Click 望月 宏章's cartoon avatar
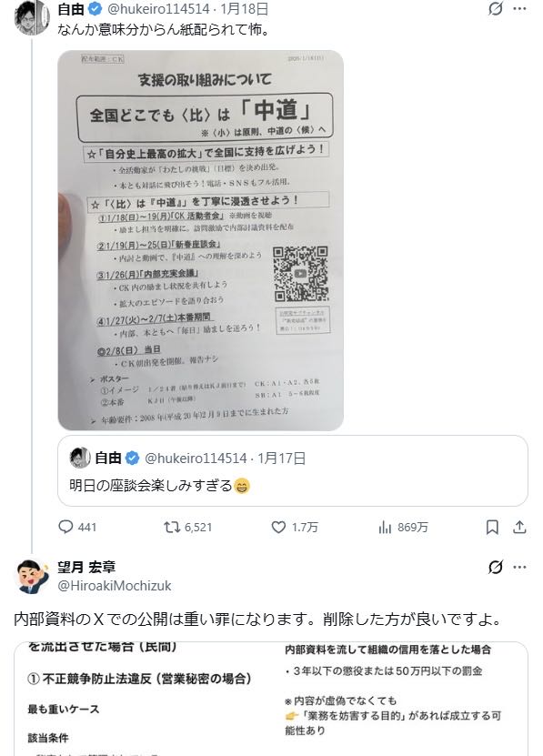 (32, 576)
